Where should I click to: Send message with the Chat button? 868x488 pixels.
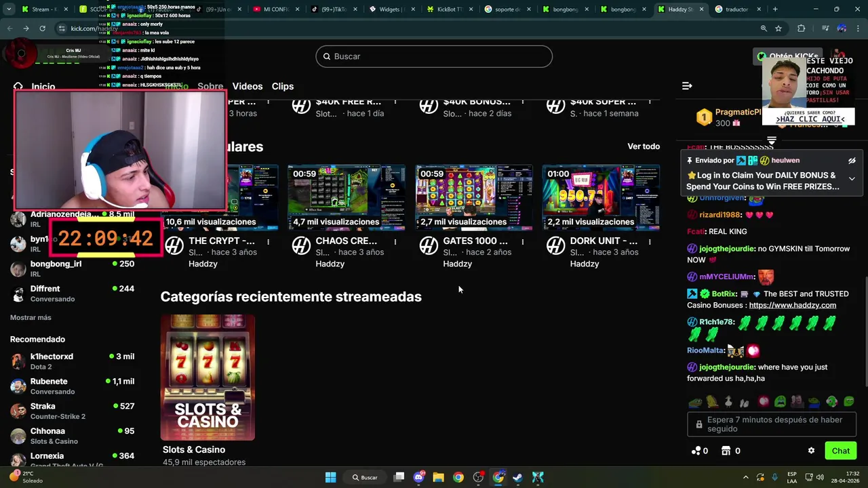tap(841, 451)
